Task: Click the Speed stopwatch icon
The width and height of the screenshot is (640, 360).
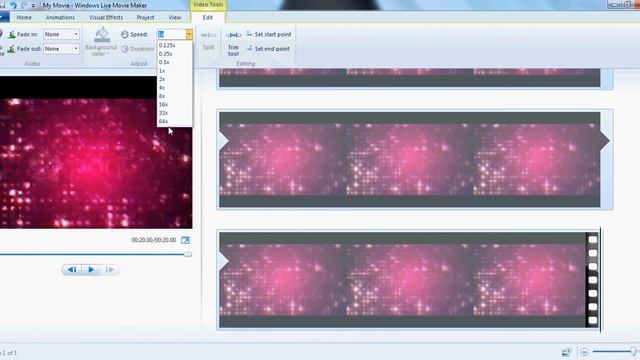Action: pyautogui.click(x=124, y=34)
